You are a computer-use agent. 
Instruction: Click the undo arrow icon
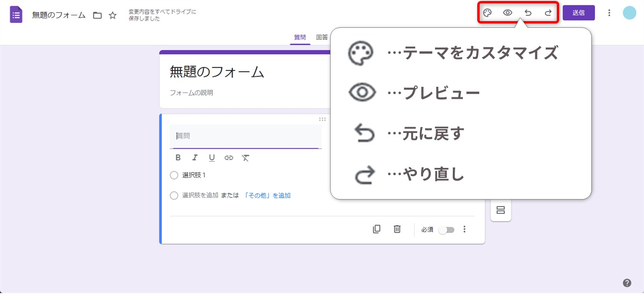pyautogui.click(x=528, y=13)
